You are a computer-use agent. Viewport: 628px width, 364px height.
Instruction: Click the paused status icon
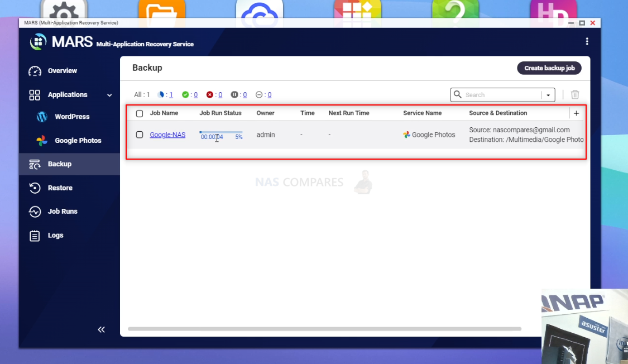pyautogui.click(x=234, y=95)
